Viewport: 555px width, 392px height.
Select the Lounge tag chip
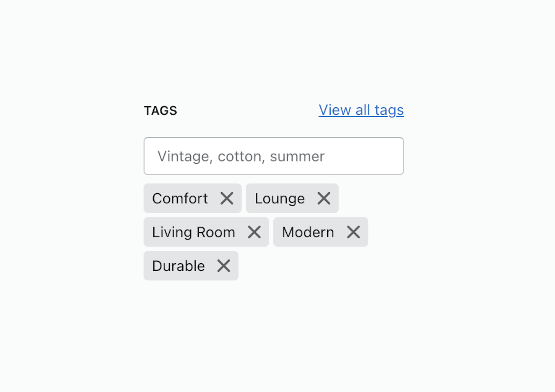point(280,198)
